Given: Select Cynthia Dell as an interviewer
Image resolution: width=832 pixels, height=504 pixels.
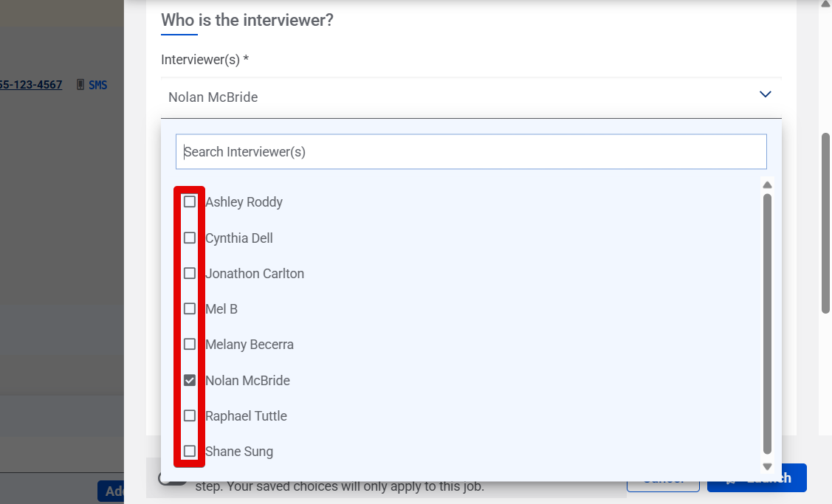Looking at the screenshot, I should [190, 238].
